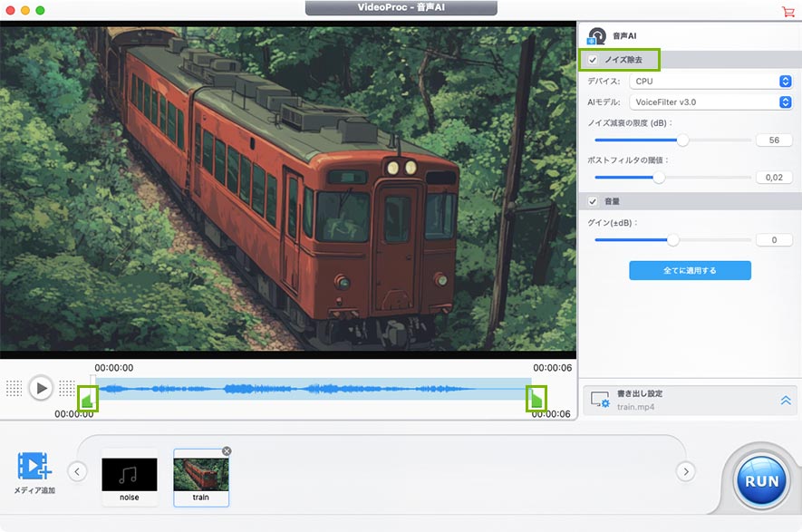Image resolution: width=802 pixels, height=532 pixels.
Task: Toggle the ノイズ除去 checkbox
Action: point(593,60)
